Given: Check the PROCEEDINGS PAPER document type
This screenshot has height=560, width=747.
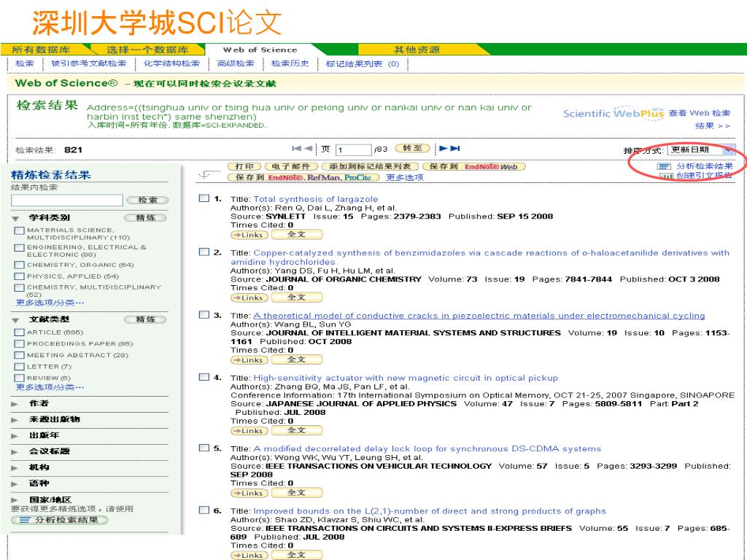Looking at the screenshot, I should click(x=19, y=344).
